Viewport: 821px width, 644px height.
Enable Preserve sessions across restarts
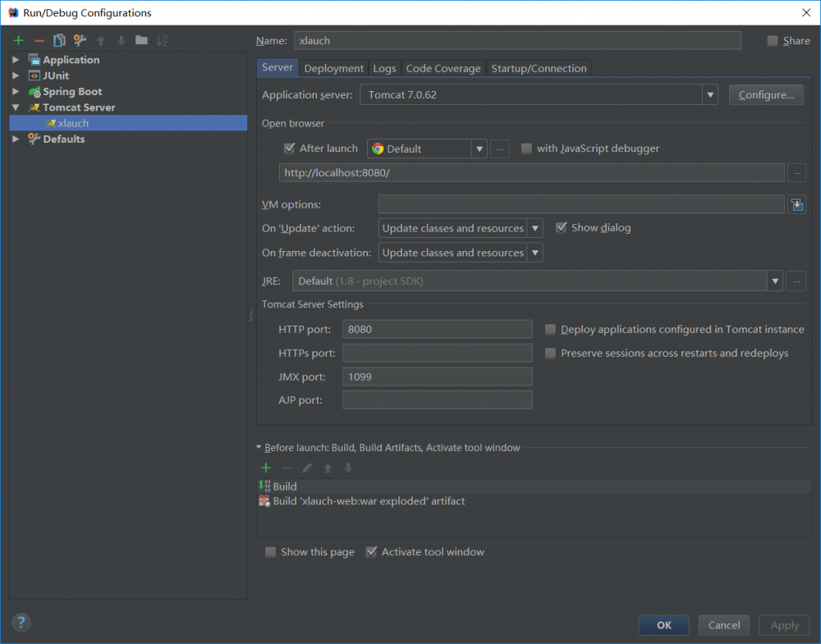point(550,354)
